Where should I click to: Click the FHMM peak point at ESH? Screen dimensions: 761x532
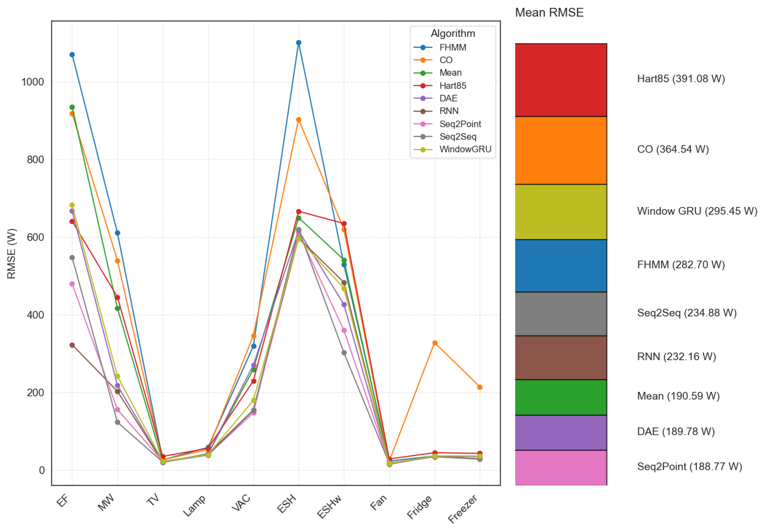[x=299, y=43]
